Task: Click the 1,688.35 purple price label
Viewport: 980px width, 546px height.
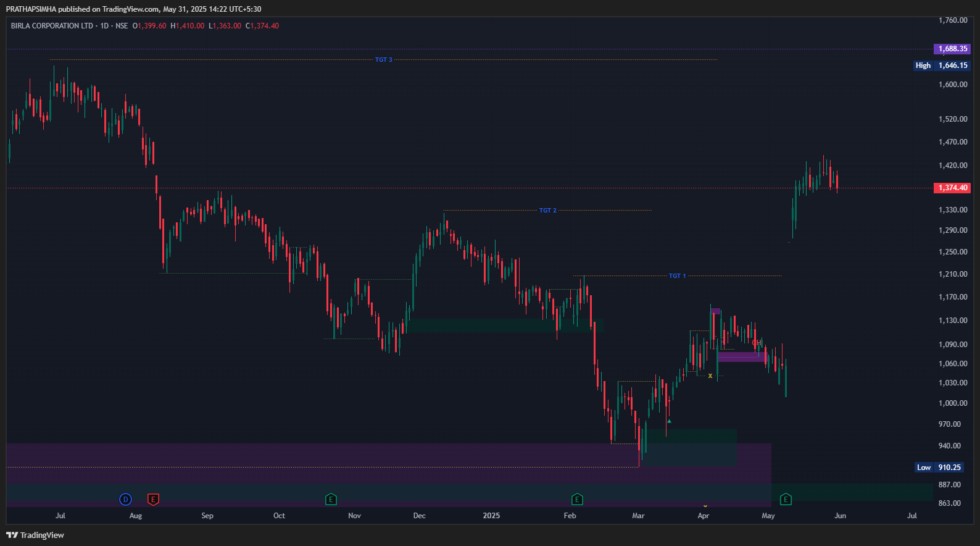Action: point(952,49)
